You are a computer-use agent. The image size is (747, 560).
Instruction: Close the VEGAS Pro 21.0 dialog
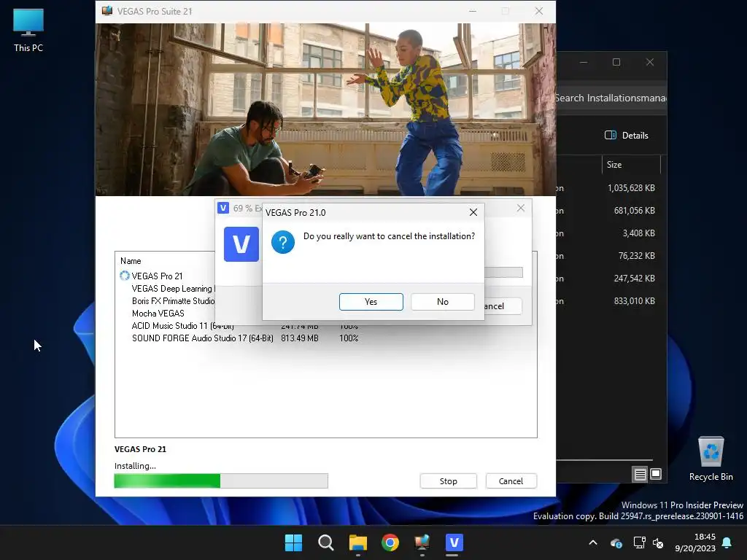(x=473, y=212)
